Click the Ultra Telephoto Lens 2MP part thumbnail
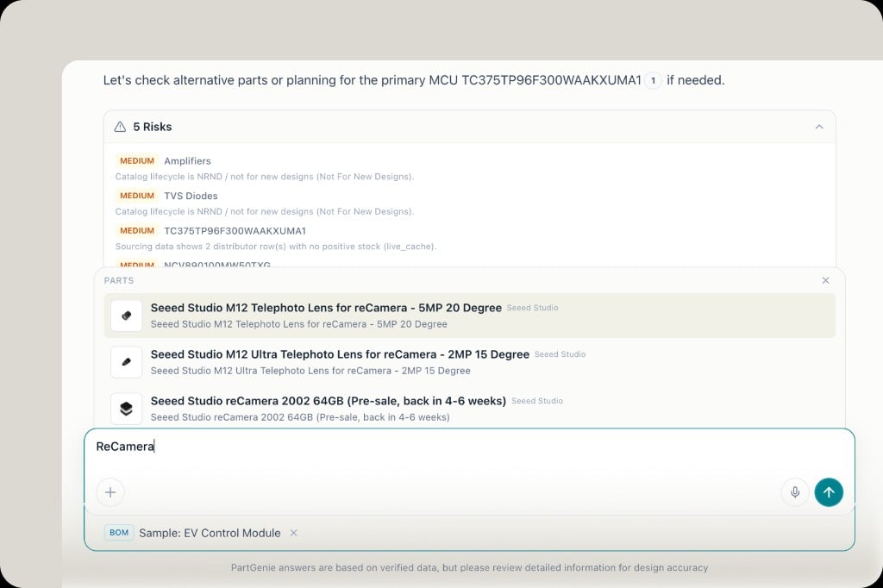The width and height of the screenshot is (883, 588). (126, 362)
